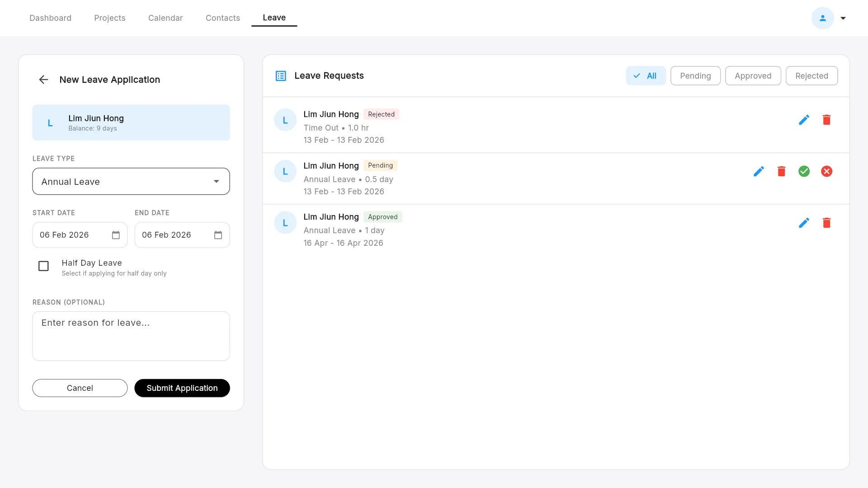Enable the Half Day Leave checkbox
868x488 pixels.
[43, 266]
